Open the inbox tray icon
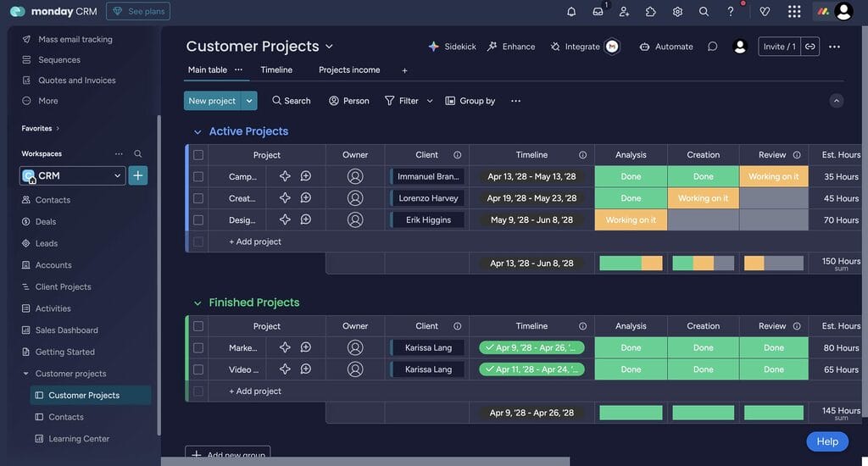 coord(598,11)
